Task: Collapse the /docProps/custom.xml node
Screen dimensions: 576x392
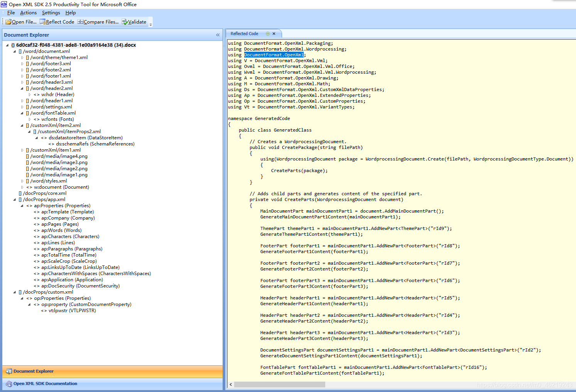Action: click(x=15, y=292)
